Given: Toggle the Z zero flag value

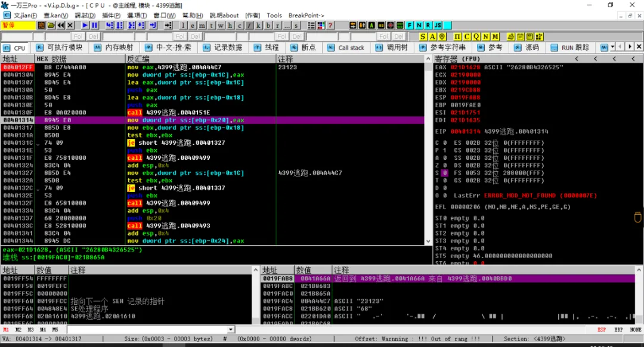Looking at the screenshot, I should click(x=444, y=166).
